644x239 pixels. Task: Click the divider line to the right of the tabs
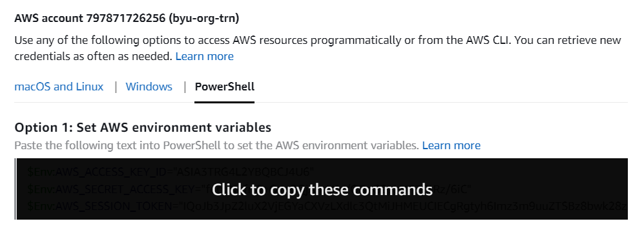[441, 102]
